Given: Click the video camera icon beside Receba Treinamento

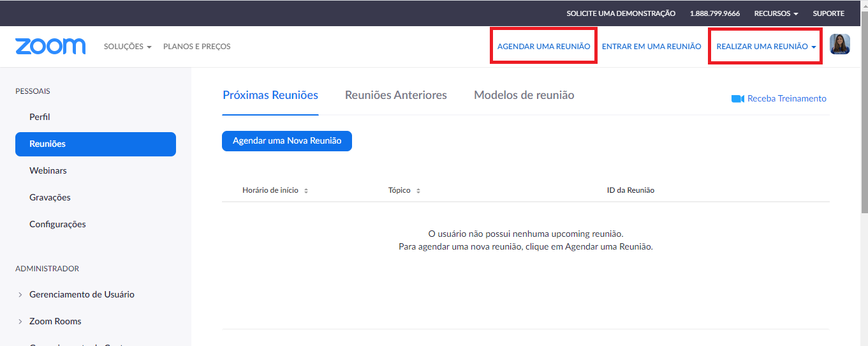Looking at the screenshot, I should (737, 99).
